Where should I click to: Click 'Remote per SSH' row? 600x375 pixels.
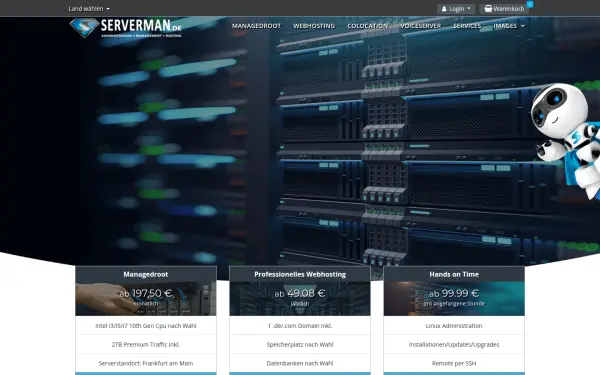point(454,363)
